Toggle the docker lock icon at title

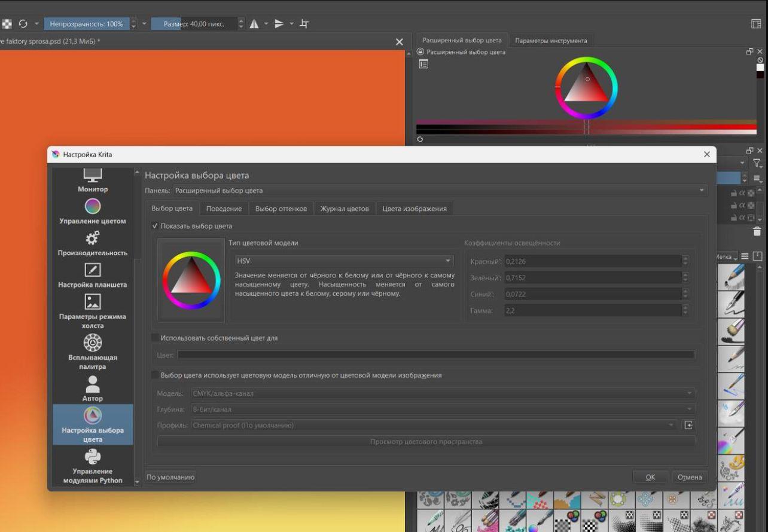420,52
